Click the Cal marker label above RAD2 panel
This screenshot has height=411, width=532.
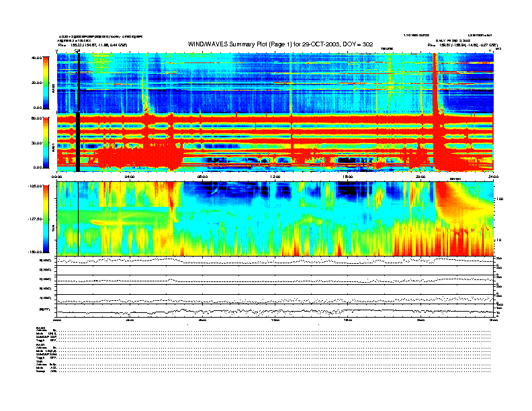click(77, 51)
